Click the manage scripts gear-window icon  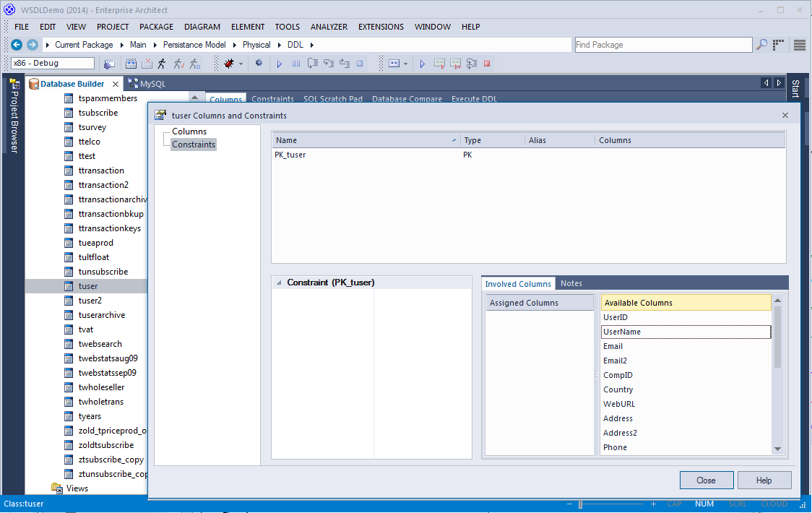point(109,64)
